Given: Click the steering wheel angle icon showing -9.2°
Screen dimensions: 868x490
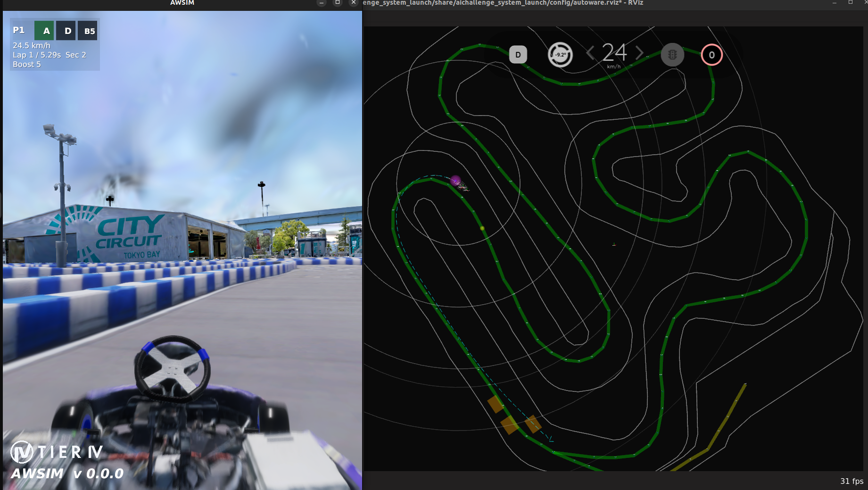Looking at the screenshot, I should [x=560, y=55].
